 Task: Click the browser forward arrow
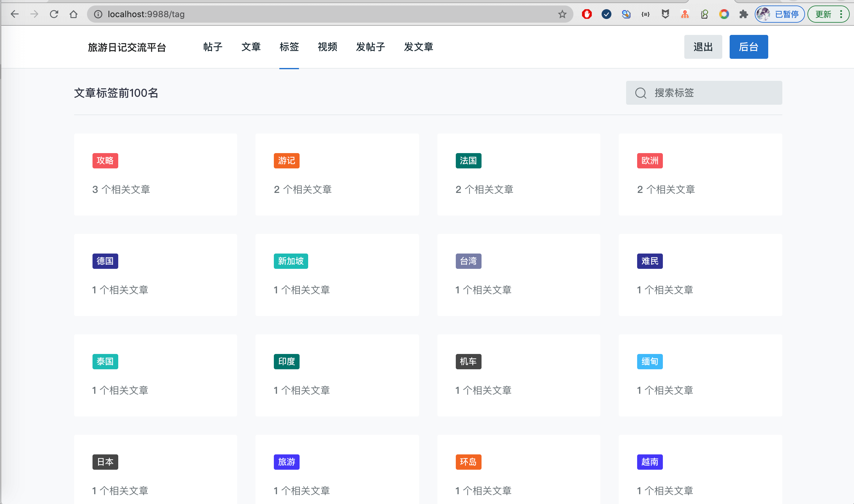pyautogui.click(x=34, y=14)
